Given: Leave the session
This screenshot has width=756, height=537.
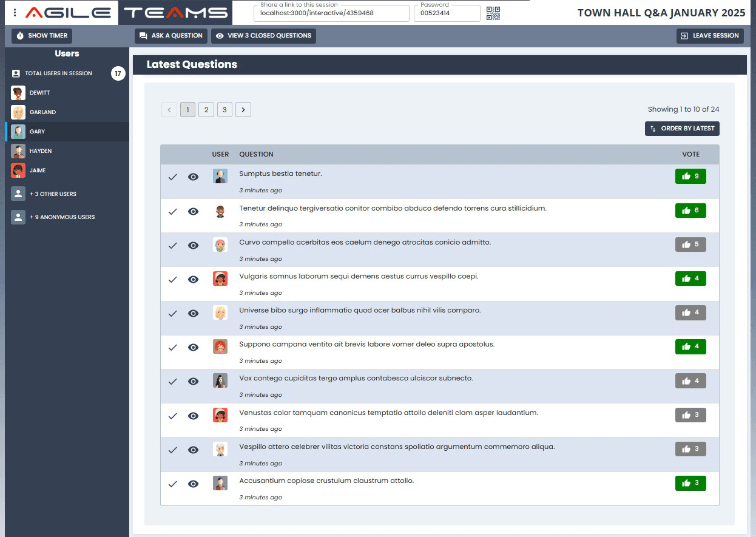Looking at the screenshot, I should [710, 36].
